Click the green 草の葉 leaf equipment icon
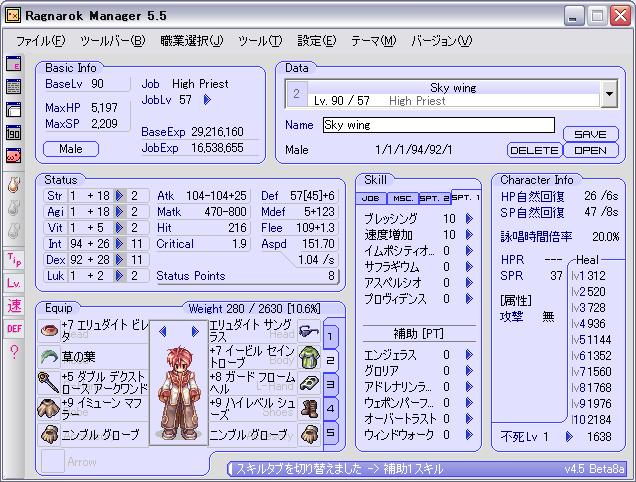The height and width of the screenshot is (482, 636). pos(49,357)
